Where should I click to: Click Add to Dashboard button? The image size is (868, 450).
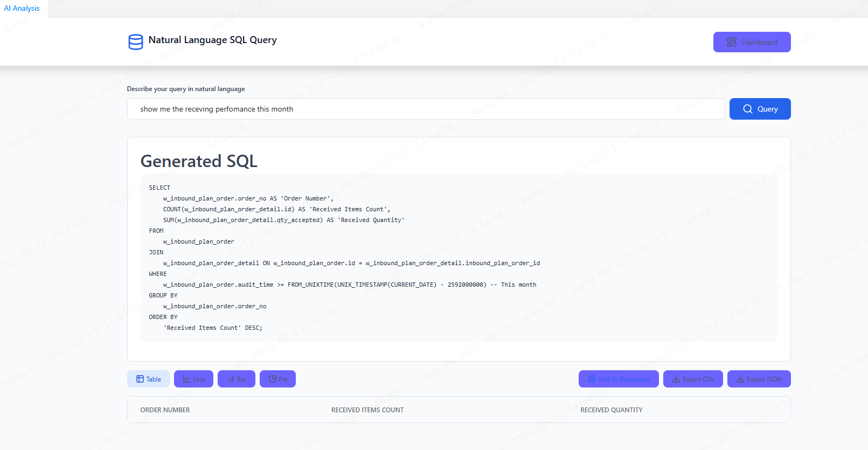tap(619, 379)
